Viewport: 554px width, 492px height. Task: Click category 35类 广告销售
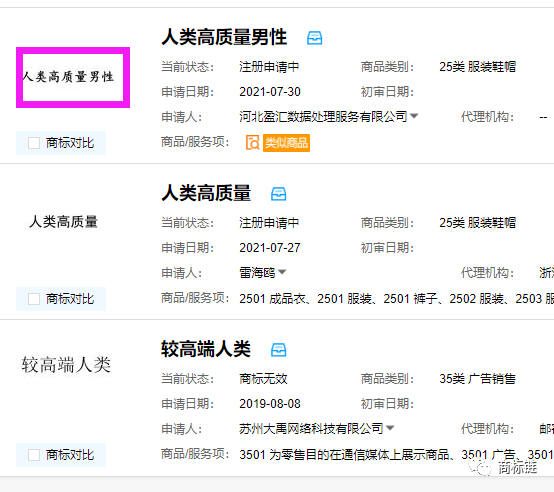477,379
